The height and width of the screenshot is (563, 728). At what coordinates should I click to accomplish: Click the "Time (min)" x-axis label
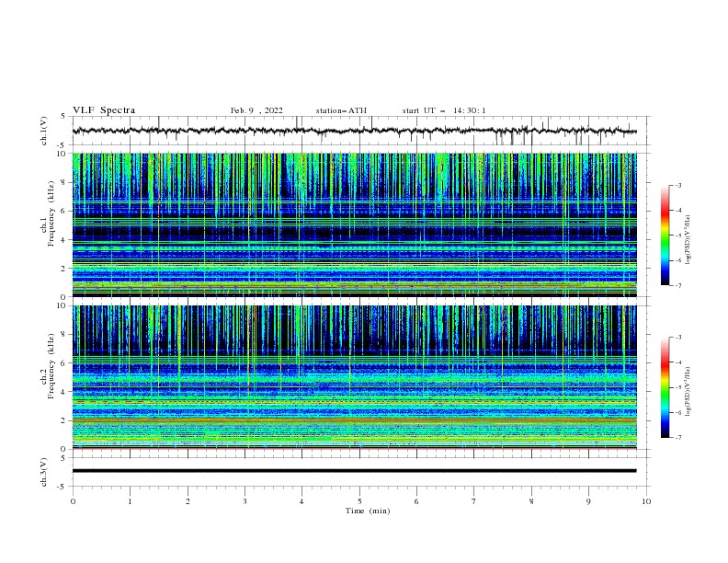(x=368, y=511)
